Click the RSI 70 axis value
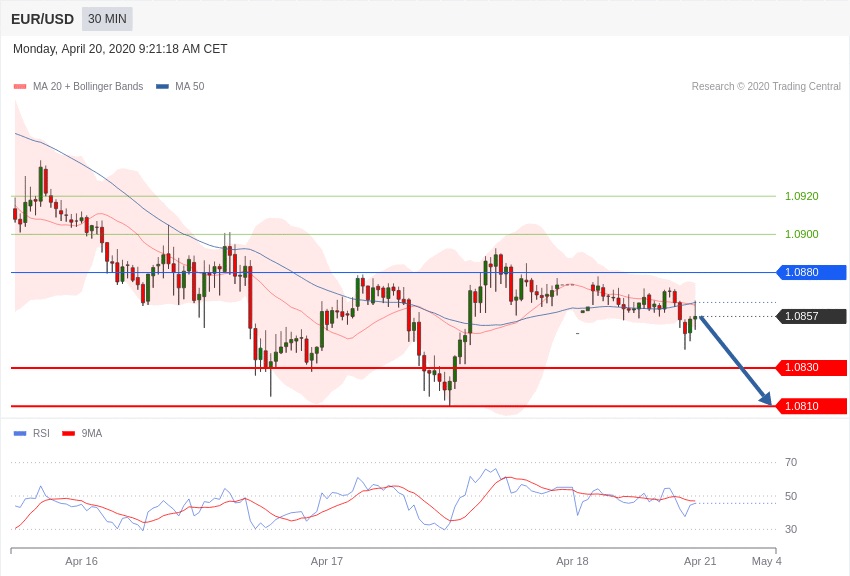This screenshot has height=576, width=850. tap(791, 462)
